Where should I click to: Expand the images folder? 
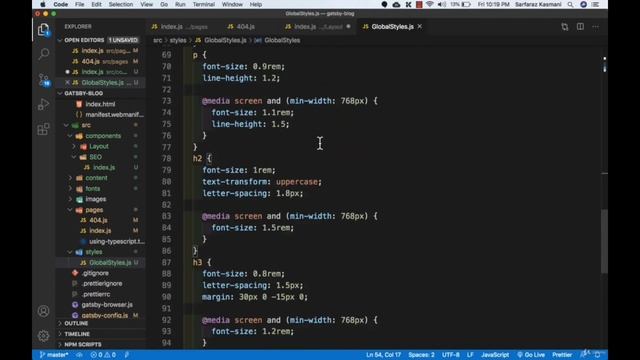[x=70, y=199]
